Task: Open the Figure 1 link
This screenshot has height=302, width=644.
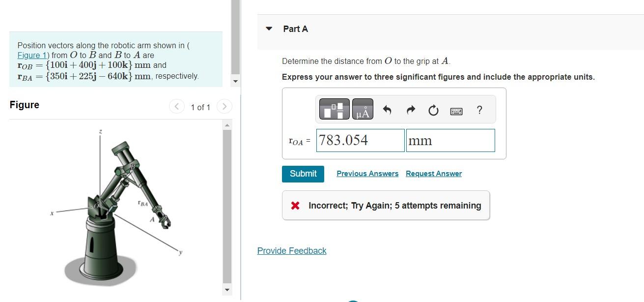Action: [31, 55]
